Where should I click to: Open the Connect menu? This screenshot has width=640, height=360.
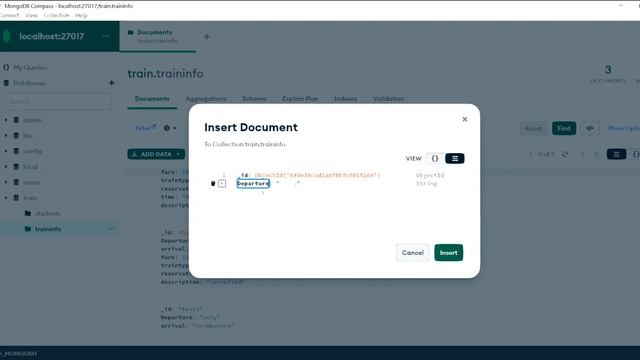(9, 15)
